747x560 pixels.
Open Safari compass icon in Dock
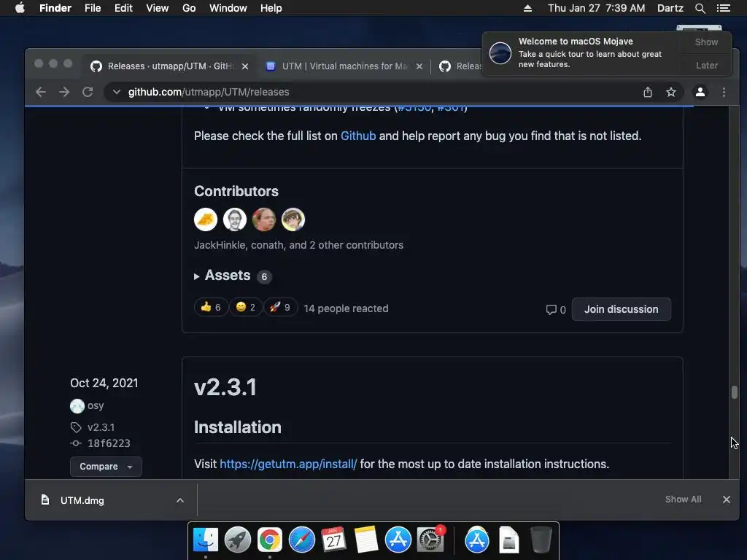click(301, 540)
